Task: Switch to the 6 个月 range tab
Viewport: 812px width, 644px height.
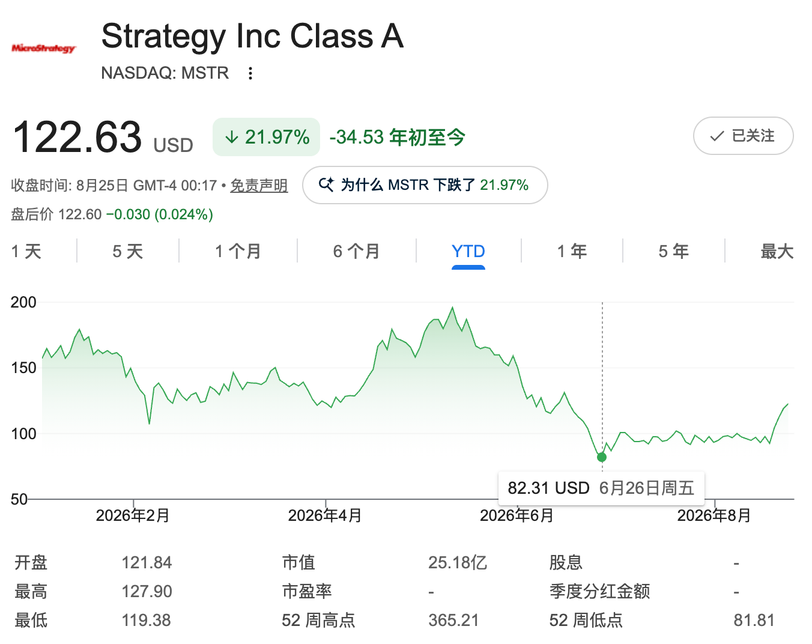Action: click(357, 251)
